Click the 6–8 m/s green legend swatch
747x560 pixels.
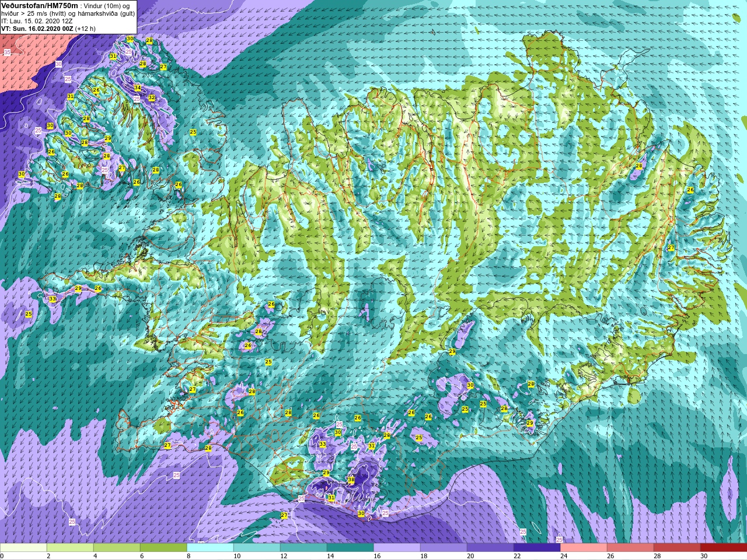point(163,548)
